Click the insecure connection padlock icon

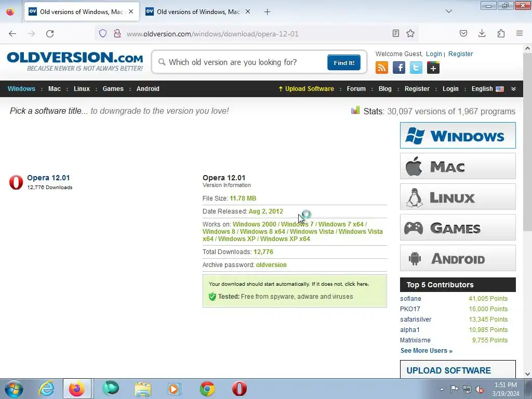(117, 33)
